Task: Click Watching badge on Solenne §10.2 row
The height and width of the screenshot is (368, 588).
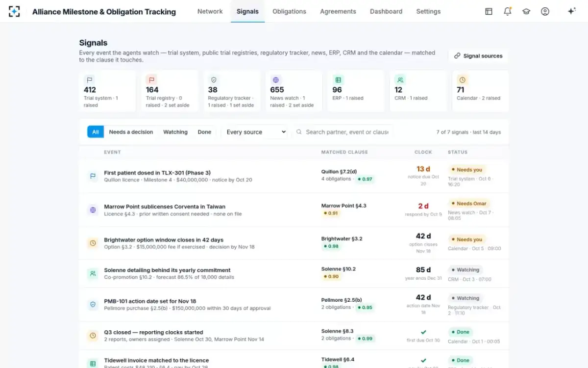Action: 465,270
